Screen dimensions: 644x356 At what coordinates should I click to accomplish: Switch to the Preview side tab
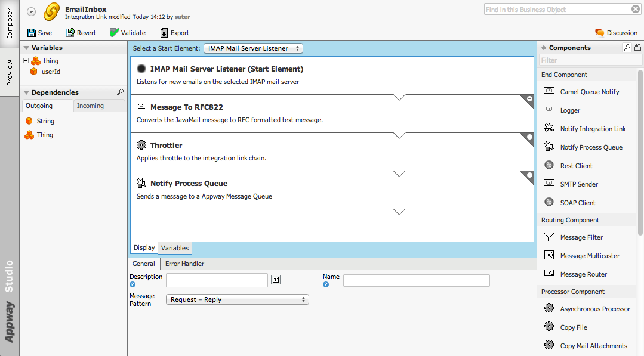10,72
